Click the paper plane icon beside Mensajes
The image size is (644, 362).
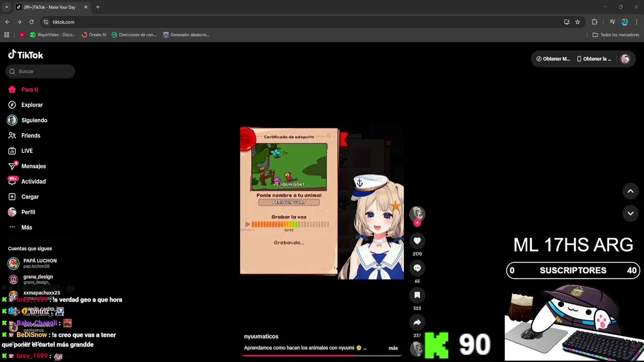coord(12,166)
